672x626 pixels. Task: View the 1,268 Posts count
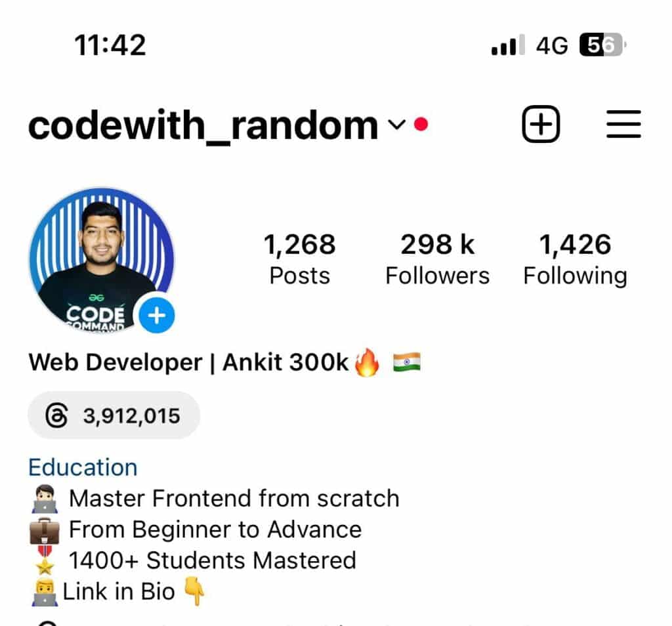(299, 259)
